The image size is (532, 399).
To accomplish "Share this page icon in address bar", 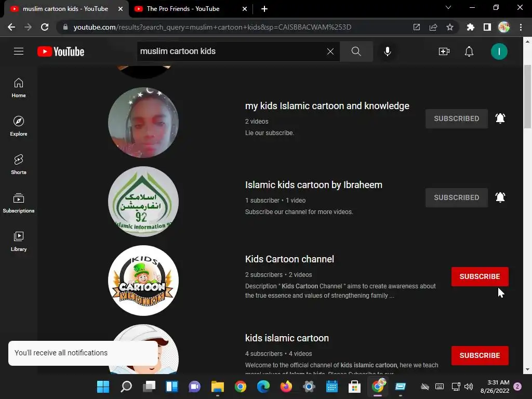I will tap(433, 27).
